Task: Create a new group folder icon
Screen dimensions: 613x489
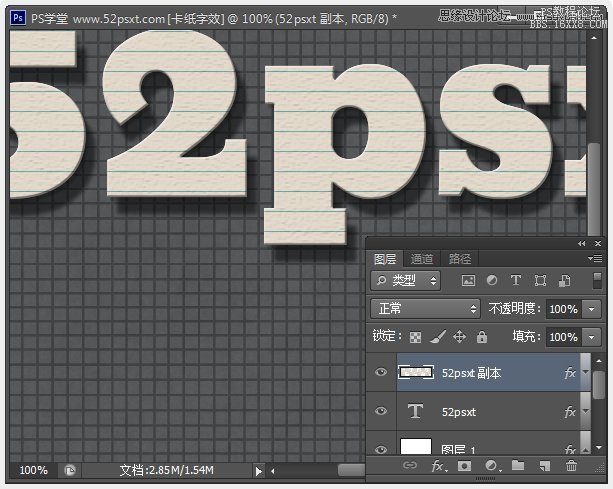Action: point(518,465)
